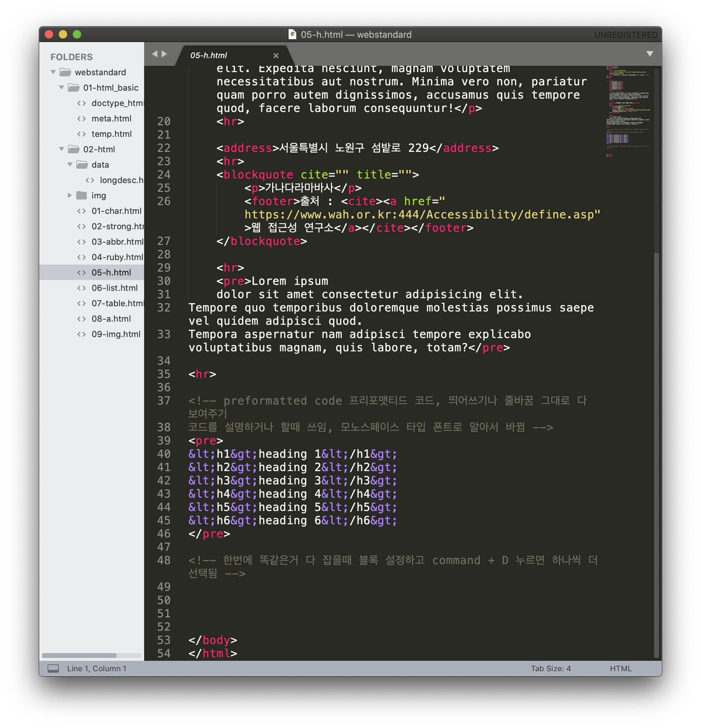The height and width of the screenshot is (728, 701).
Task: Click the file icon in title bar
Action: coord(292,35)
